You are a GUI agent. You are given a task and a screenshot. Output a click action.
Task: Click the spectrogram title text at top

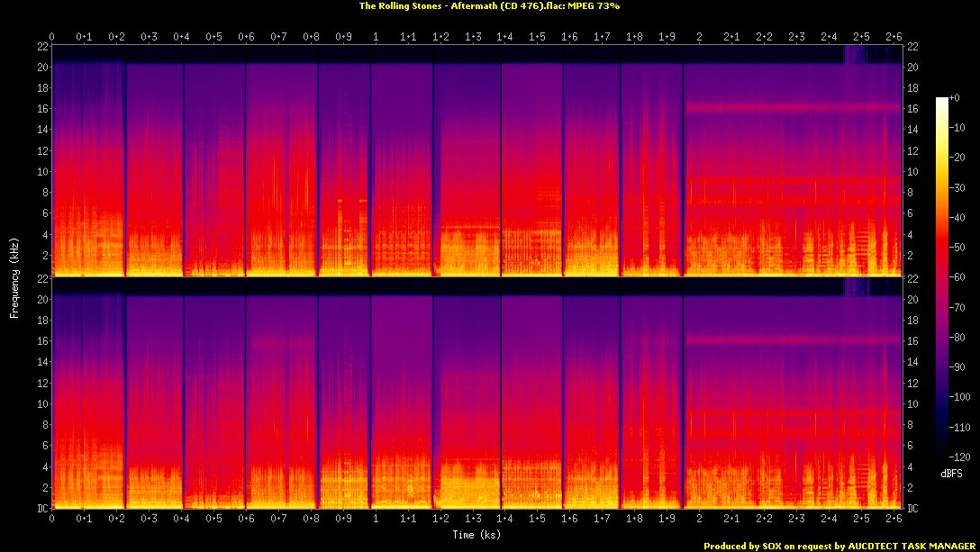[489, 5]
